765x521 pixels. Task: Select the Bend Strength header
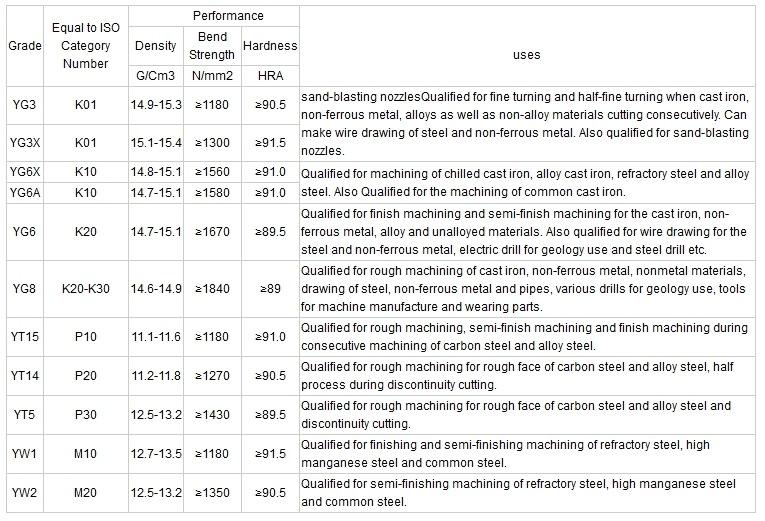coord(211,46)
